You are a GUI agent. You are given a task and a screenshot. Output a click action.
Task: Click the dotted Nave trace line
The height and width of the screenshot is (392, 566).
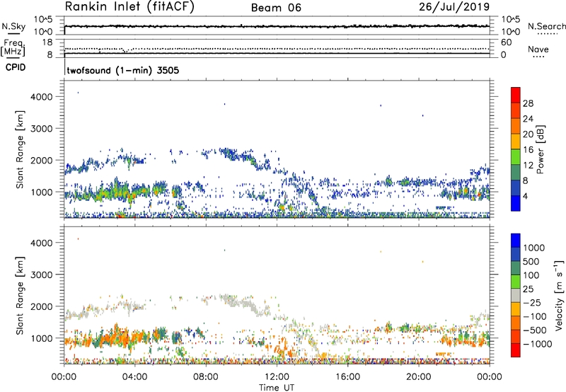pos(277,49)
